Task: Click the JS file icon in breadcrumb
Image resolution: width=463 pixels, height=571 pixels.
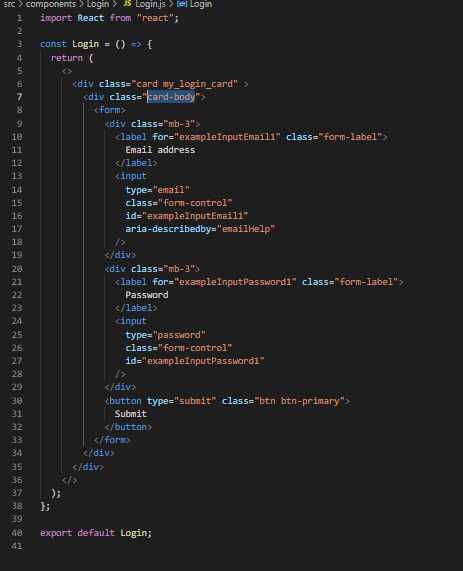Action: tap(127, 4)
